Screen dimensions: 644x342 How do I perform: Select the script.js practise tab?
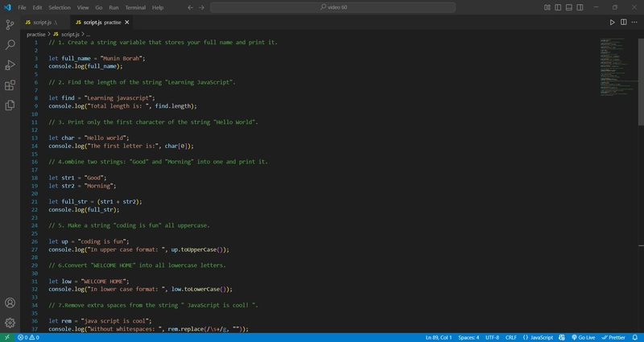[x=101, y=23]
